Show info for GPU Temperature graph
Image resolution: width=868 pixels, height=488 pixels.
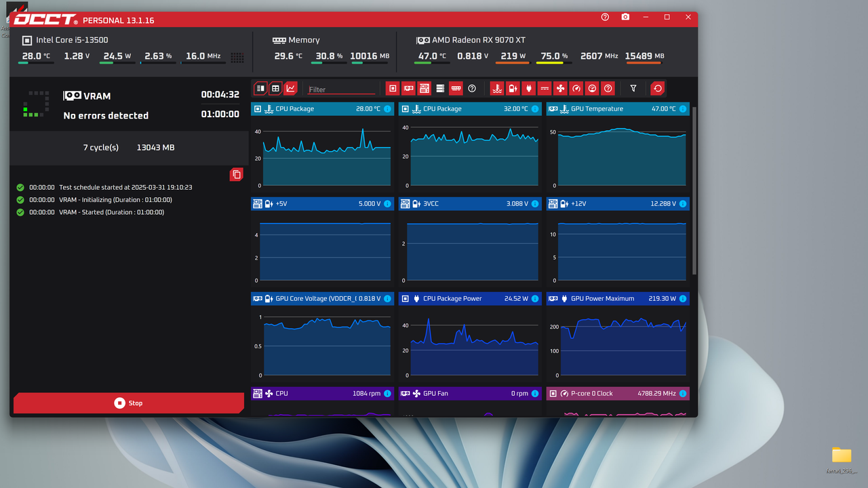(x=683, y=108)
